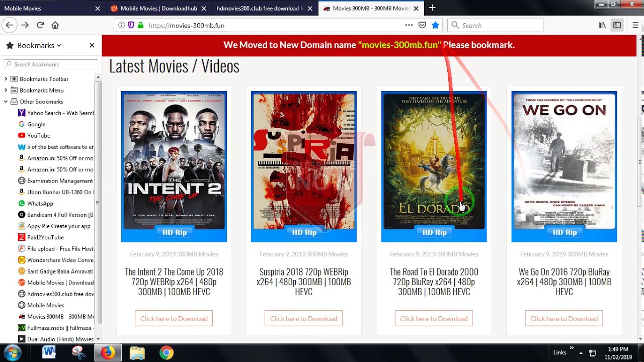Click the address bar URL
This screenshot has height=362, width=644.
pos(187,25)
